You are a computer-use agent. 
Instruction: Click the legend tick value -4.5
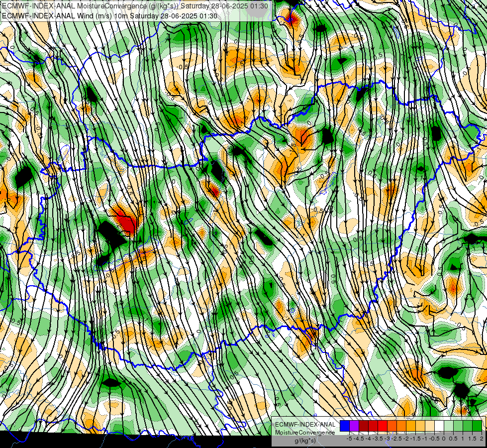coord(359,439)
